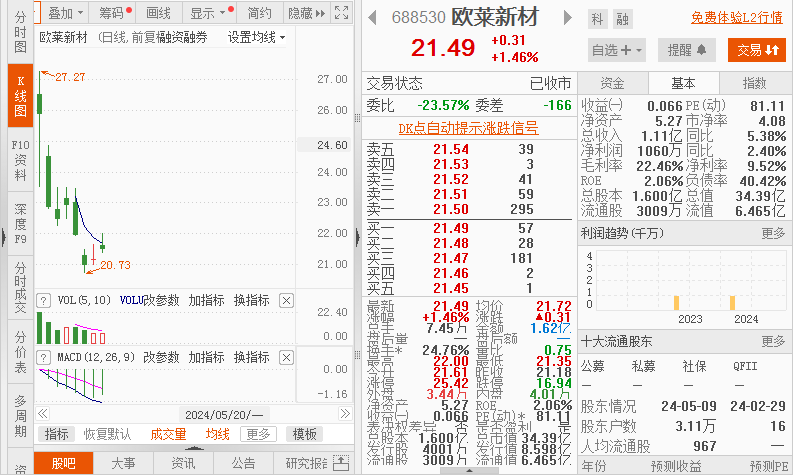Viewport: 793px width, 475px height.
Task: Open help for the VOL indicator
Action: point(43,301)
